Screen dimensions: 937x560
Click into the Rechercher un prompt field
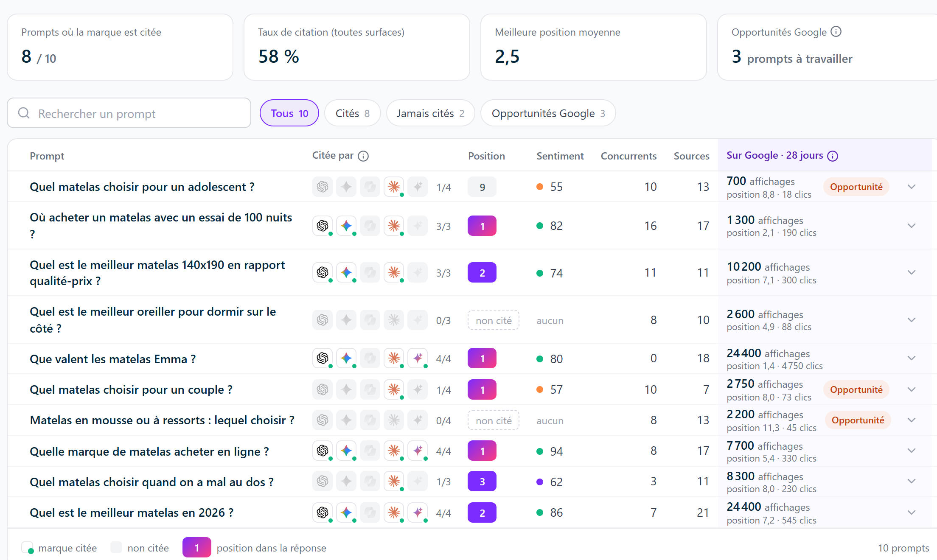click(x=129, y=113)
